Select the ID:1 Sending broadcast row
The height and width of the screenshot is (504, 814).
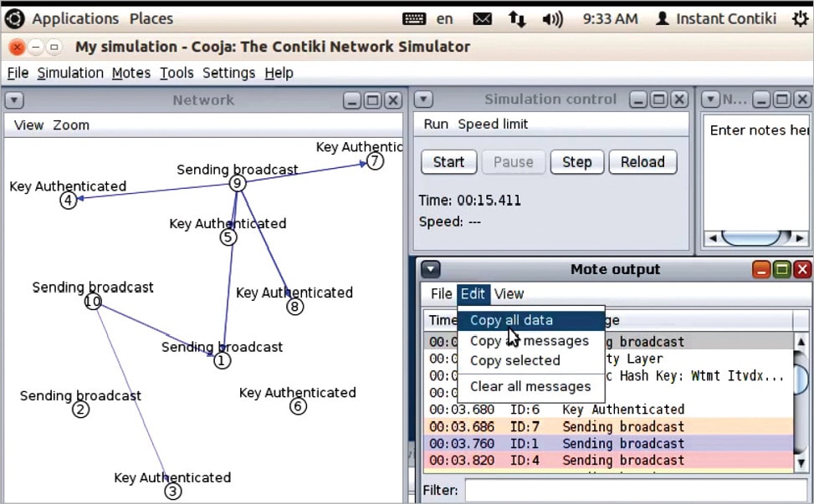coord(608,443)
